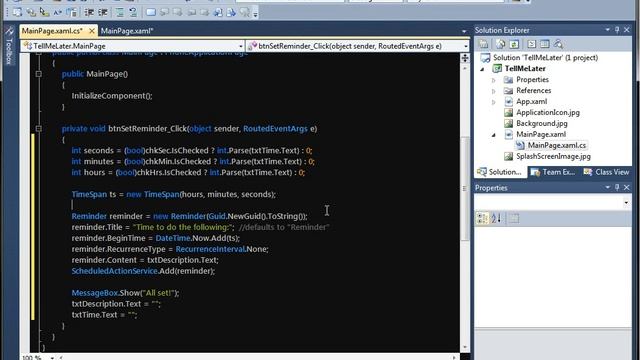Select ApplicationIcon.jpg in Solution Explorer
Screen dimensions: 640x360
click(548, 112)
